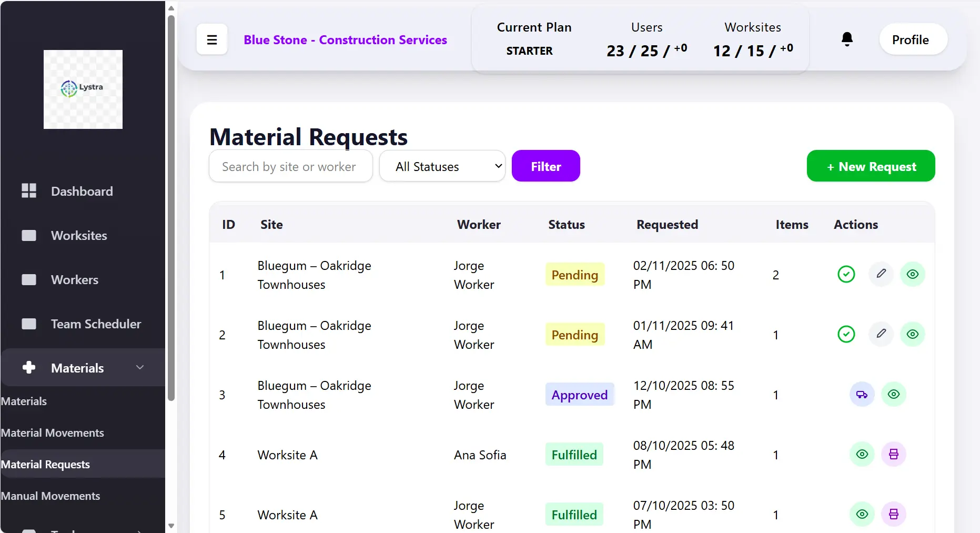Edit request 2 with the pencil icon
Viewport: 980px width, 533px height.
click(x=881, y=334)
